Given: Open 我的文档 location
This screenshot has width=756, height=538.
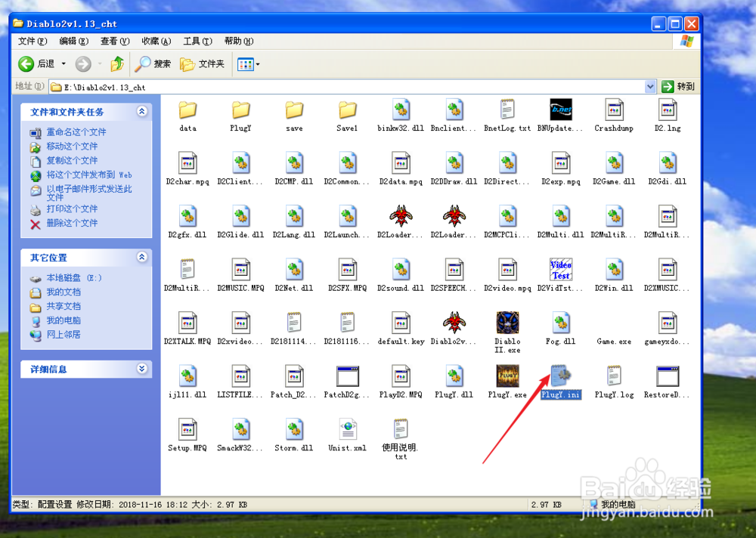Looking at the screenshot, I should pos(64,292).
